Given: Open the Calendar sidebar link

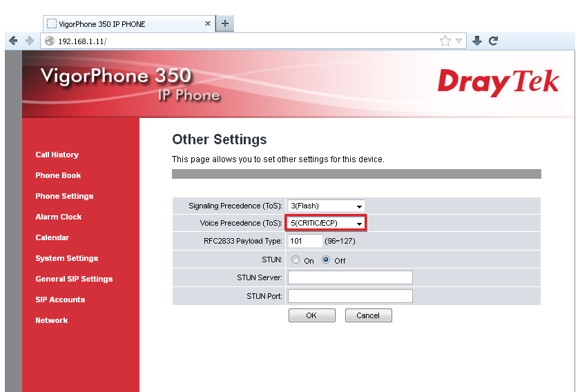Looking at the screenshot, I should (x=52, y=237).
